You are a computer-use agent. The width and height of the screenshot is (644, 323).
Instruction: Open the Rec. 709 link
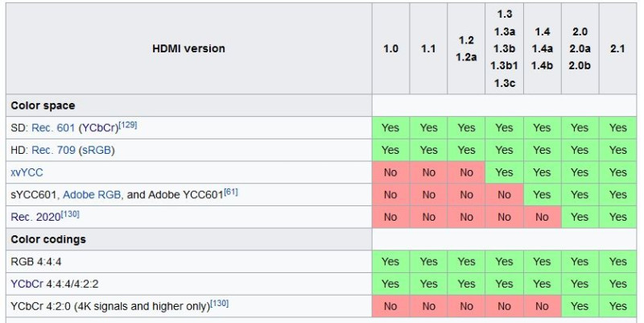[x=53, y=151]
